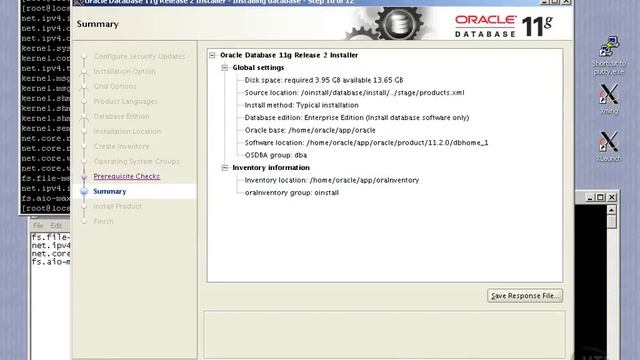Open File menu in the background editor window
Viewport: 640px width, 360px height.
coord(38,225)
